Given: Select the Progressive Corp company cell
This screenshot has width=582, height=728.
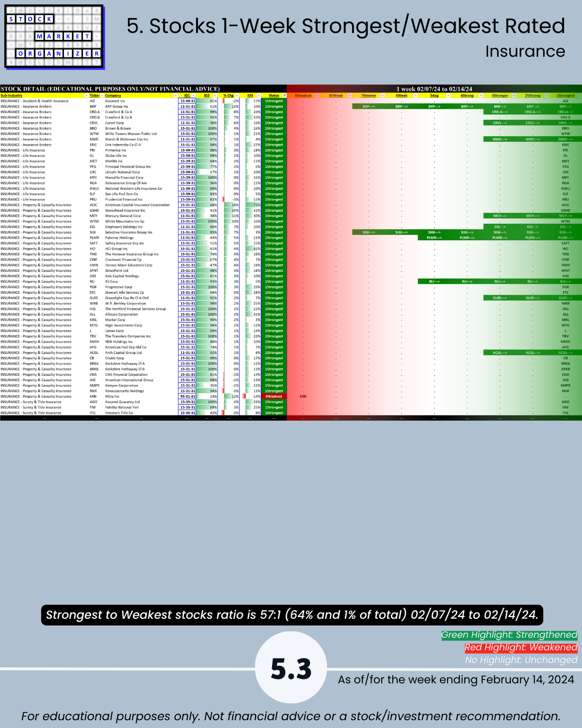Looking at the screenshot, I should 141,287.
